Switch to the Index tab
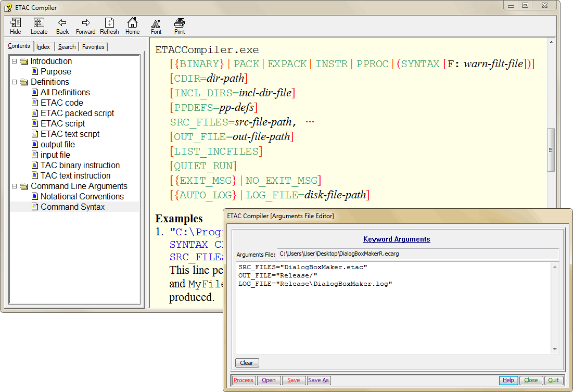Screen dimensions: 573x392 (43, 47)
